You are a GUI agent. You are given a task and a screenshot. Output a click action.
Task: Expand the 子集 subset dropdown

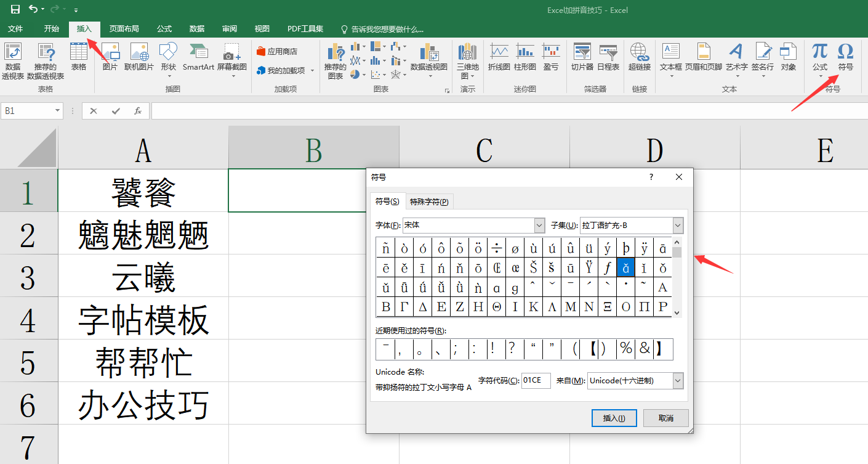click(678, 226)
